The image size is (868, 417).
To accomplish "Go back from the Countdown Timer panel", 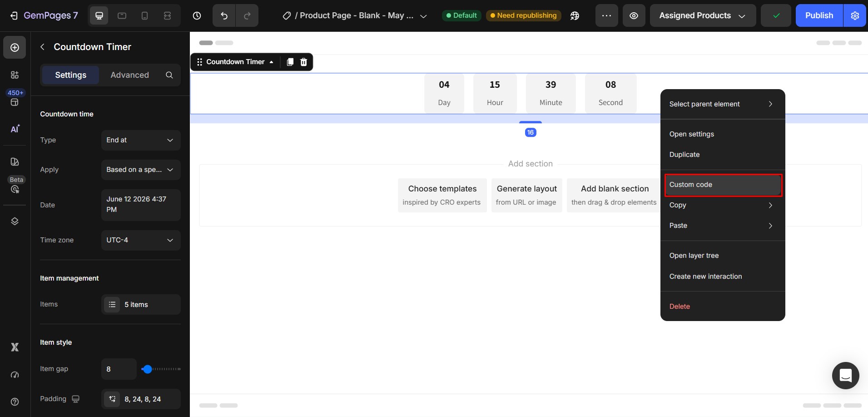I will tap(42, 47).
